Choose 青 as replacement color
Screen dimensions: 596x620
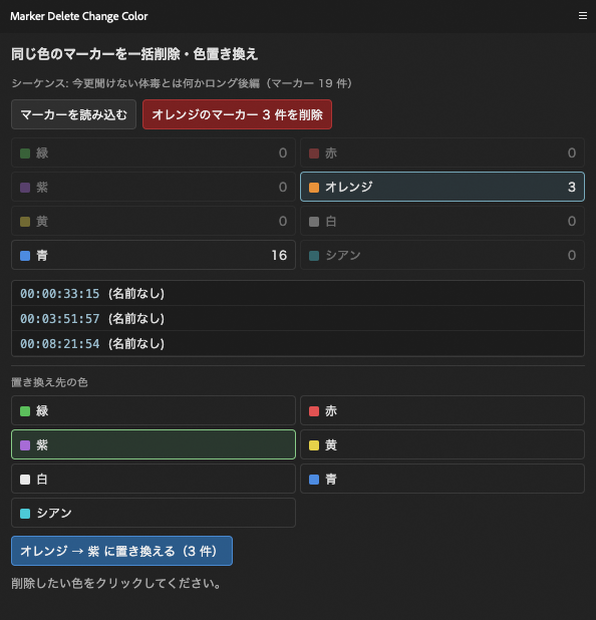pyautogui.click(x=442, y=479)
